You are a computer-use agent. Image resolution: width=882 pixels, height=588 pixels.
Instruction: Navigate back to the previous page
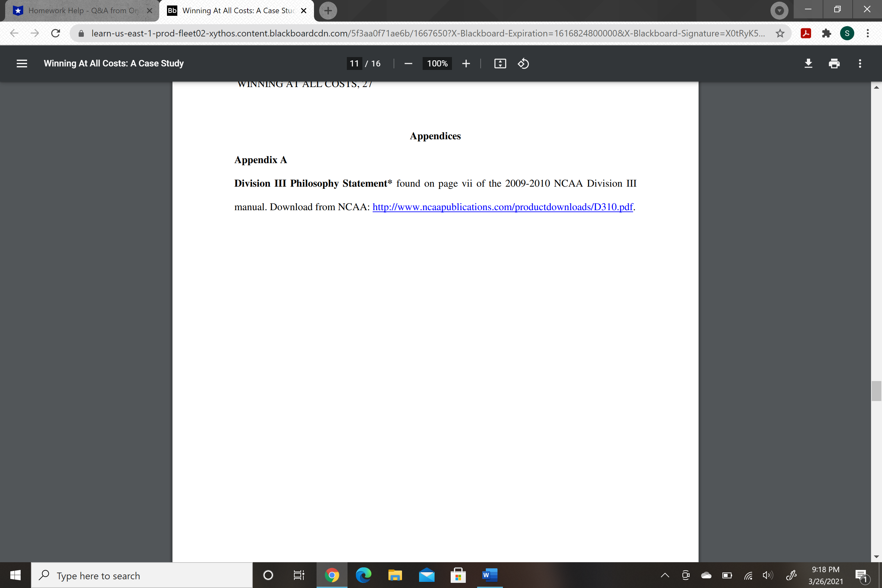coord(14,33)
